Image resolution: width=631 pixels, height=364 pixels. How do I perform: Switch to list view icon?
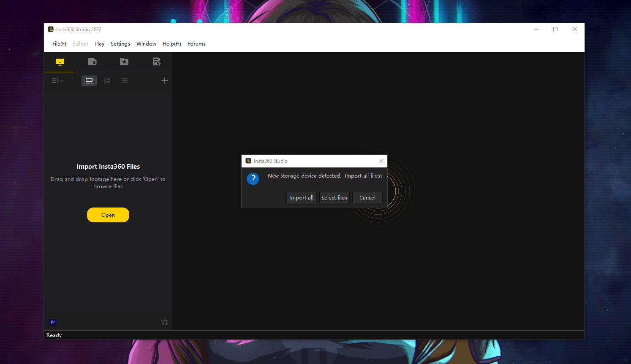pos(125,81)
